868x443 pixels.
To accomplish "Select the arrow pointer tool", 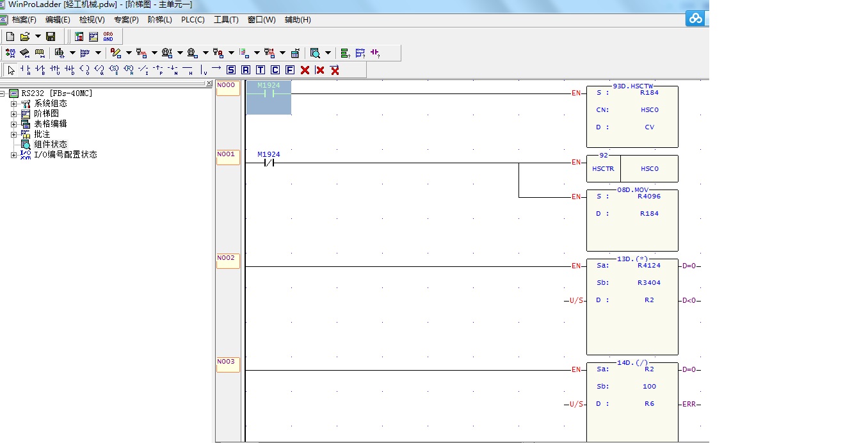I will (x=11, y=70).
